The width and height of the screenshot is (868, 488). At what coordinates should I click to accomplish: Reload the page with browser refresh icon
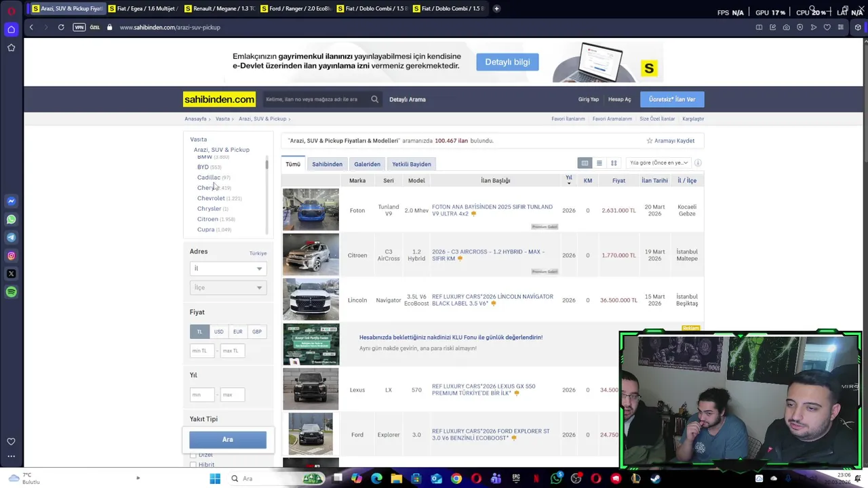[x=61, y=27]
